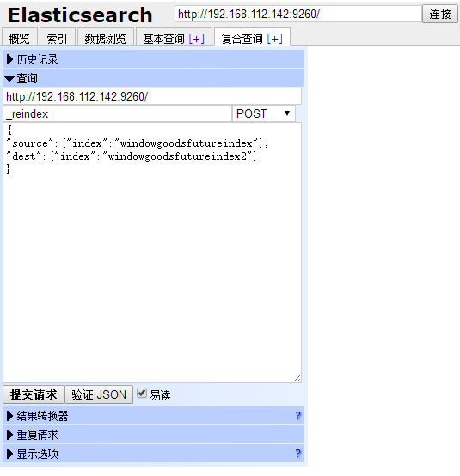Focus the top server address field
Viewport: 460px width, 476px height.
click(298, 14)
